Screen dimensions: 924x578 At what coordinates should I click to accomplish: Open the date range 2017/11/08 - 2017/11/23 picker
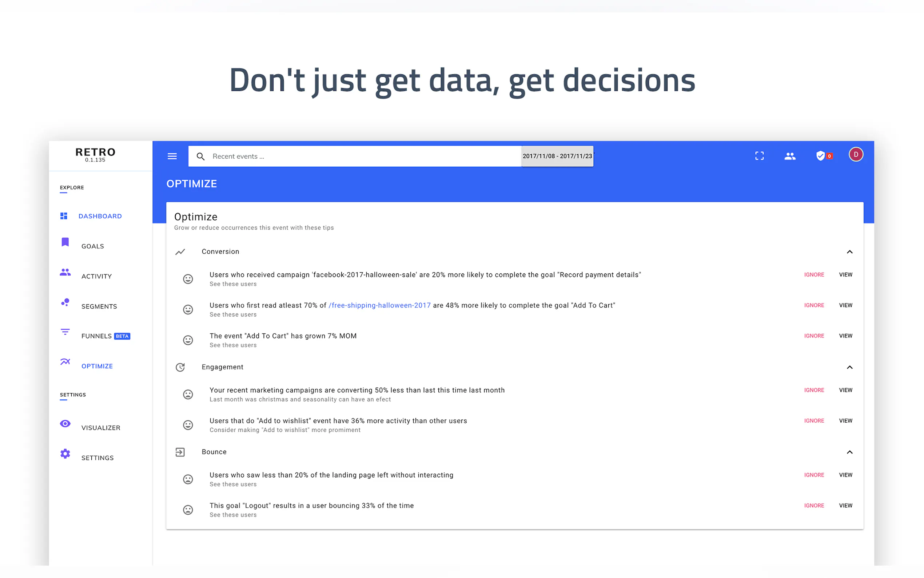[x=557, y=157]
